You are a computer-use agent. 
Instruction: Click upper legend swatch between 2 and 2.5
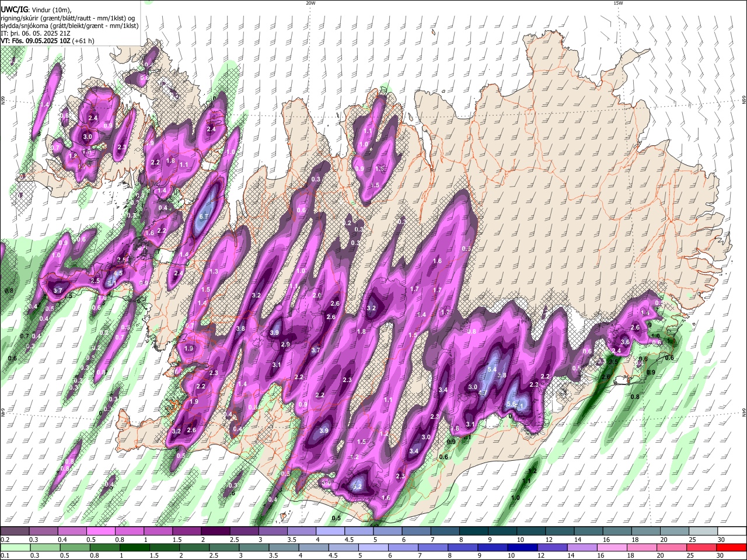click(215, 531)
